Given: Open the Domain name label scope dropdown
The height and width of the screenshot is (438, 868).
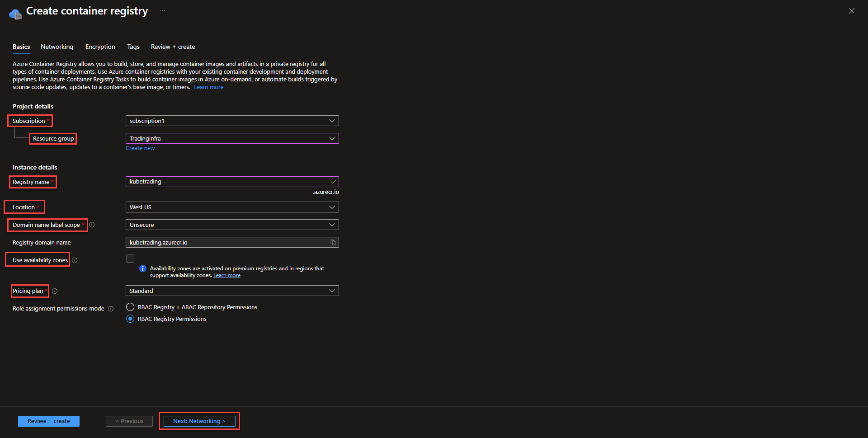Looking at the screenshot, I should pos(232,225).
